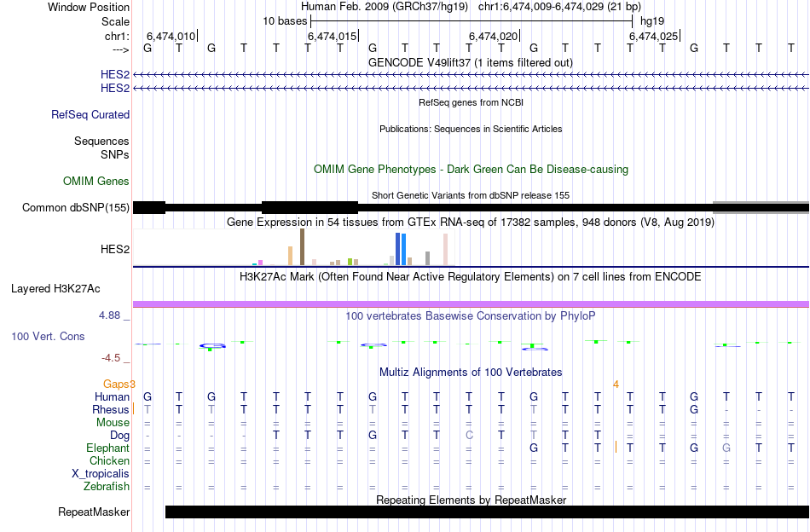Click the OMIM Genes track label
Screen dimensions: 810x532
(x=96, y=182)
